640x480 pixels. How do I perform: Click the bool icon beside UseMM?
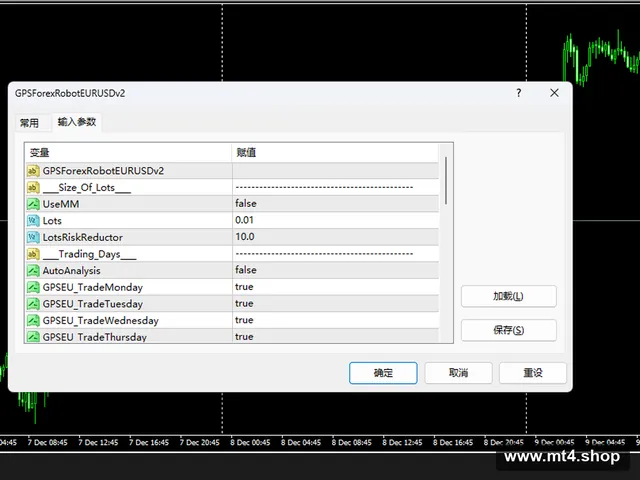(x=33, y=204)
